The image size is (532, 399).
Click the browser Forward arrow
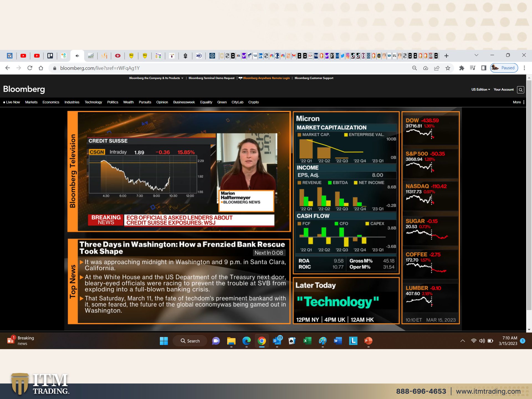pyautogui.click(x=19, y=68)
